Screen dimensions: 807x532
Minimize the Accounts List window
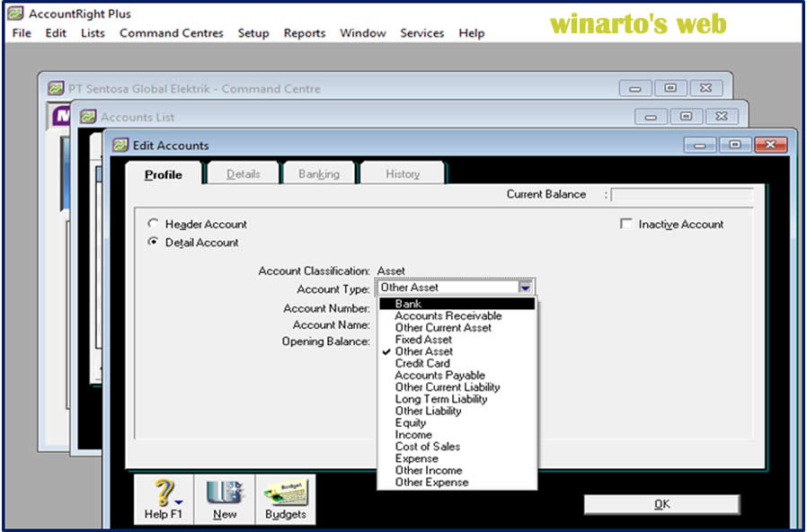651,116
